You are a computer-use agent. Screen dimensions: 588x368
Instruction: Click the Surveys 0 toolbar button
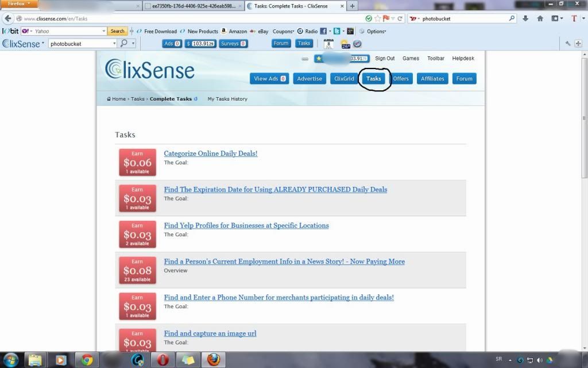(x=233, y=44)
